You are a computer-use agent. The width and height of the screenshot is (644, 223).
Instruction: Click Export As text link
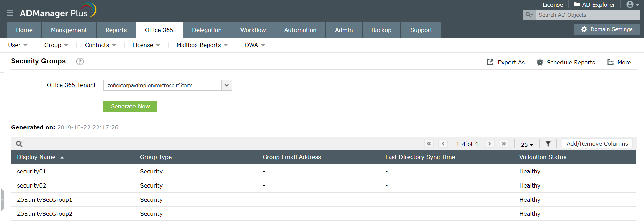point(511,62)
